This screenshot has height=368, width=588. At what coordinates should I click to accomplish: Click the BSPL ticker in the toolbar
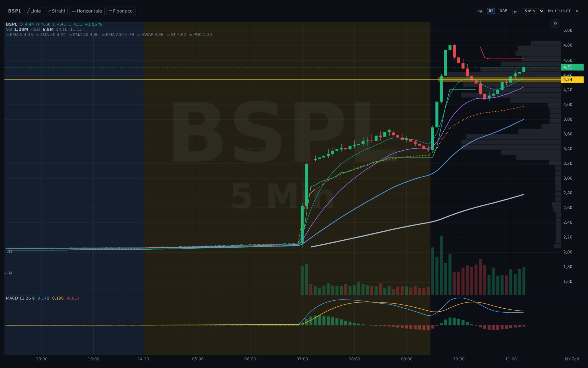pyautogui.click(x=15, y=11)
